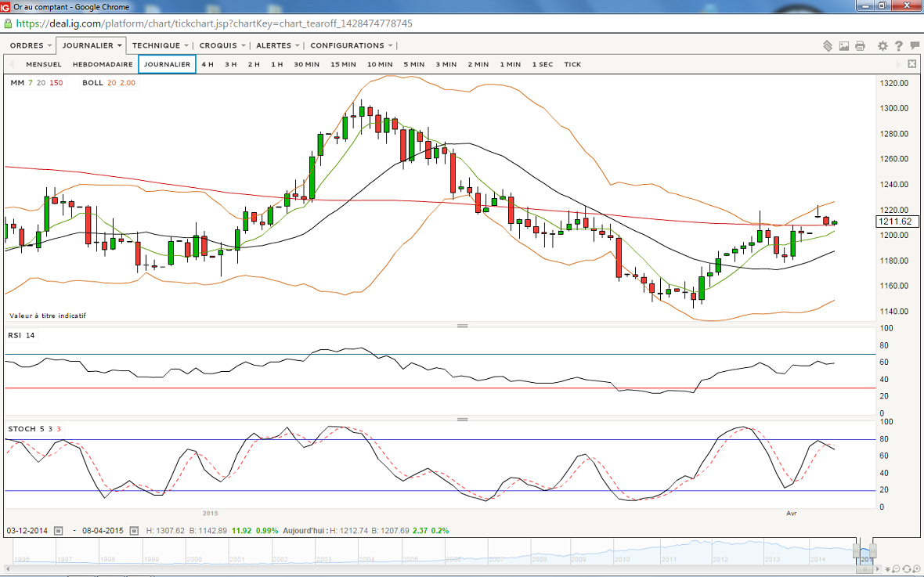
Task: Click the print chart icon
Action: pos(861,46)
